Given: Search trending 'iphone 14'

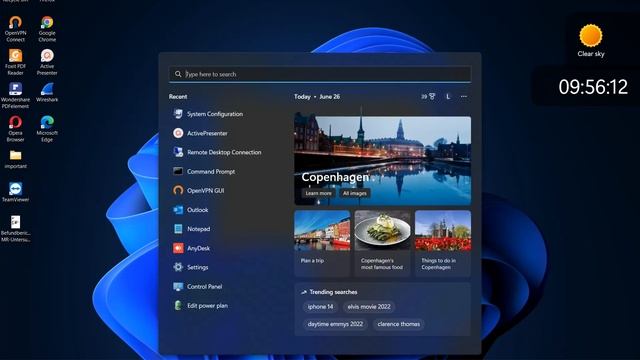Looking at the screenshot, I should coord(320,307).
